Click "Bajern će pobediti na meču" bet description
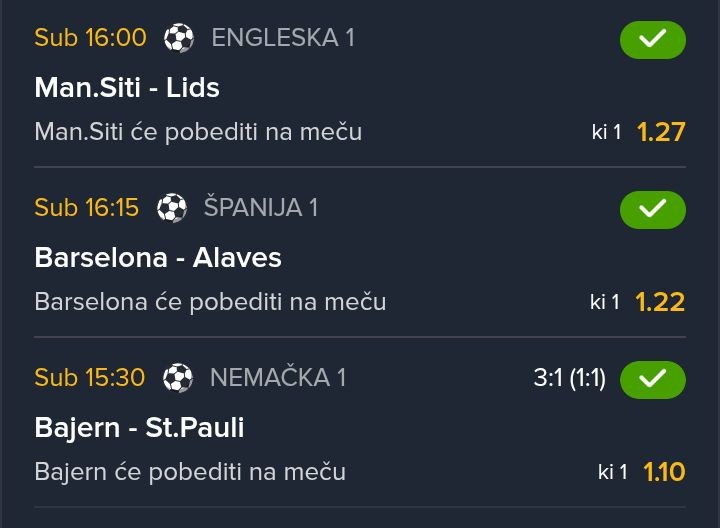720x528 pixels. click(x=190, y=472)
